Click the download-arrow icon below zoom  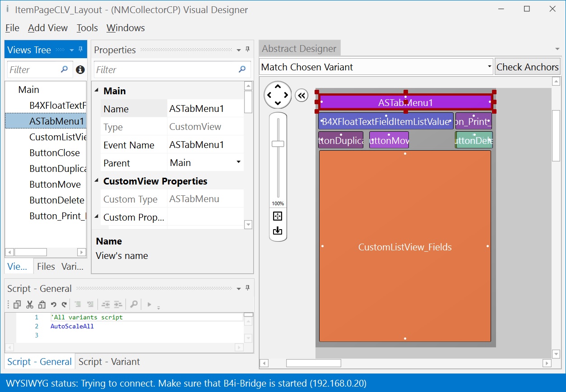click(278, 231)
